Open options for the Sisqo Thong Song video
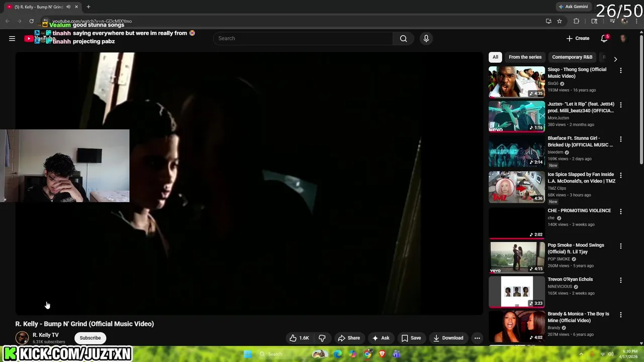The image size is (644, 362). coord(620,70)
